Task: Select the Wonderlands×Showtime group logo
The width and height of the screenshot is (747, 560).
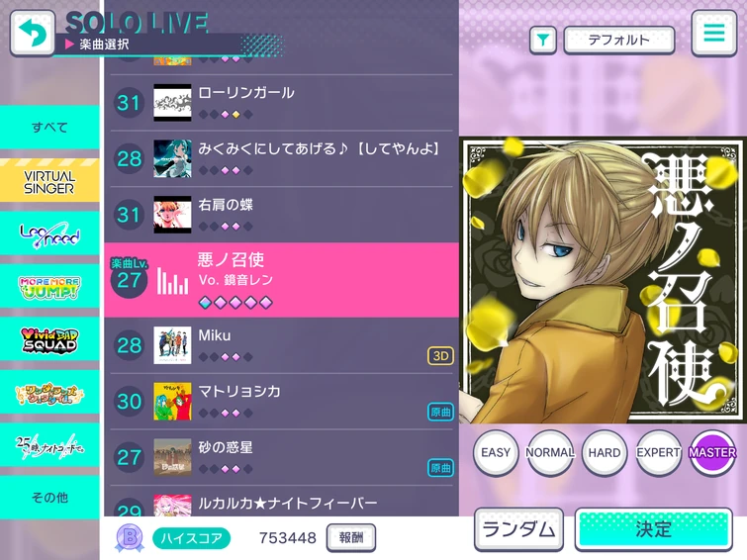Action: click(49, 393)
